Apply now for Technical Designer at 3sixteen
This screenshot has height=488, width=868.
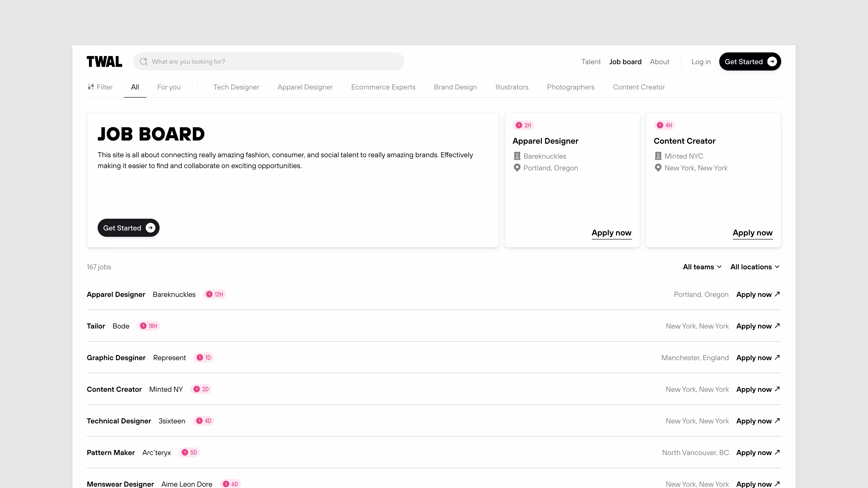(758, 421)
